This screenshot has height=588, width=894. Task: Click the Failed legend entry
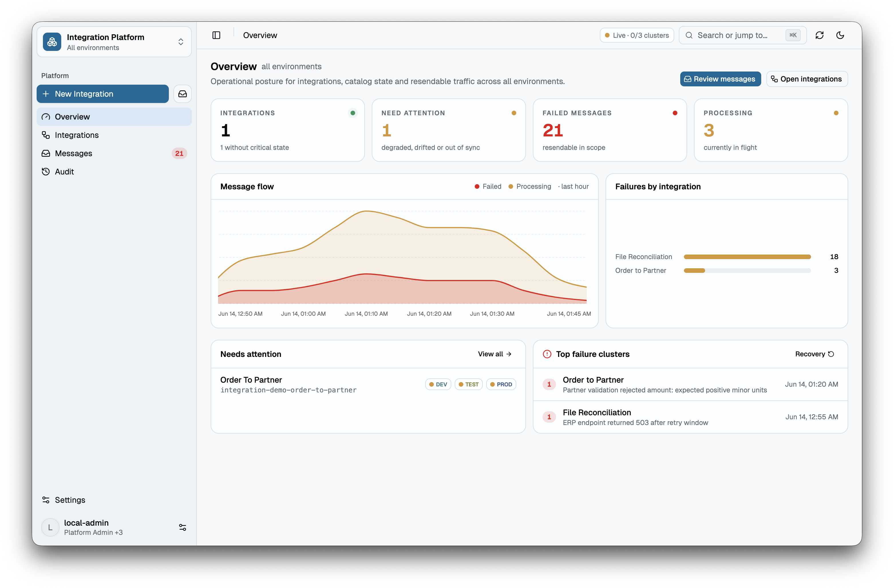[488, 186]
